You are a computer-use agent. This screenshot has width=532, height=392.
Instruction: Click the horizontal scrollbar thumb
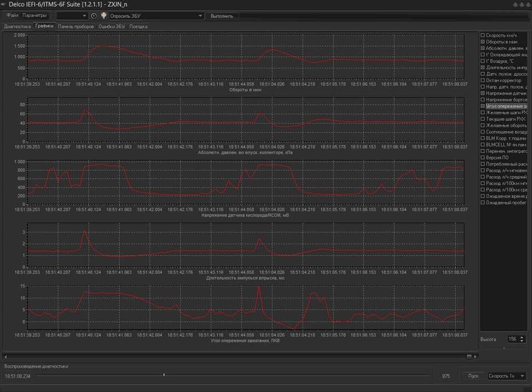[x=469, y=357]
